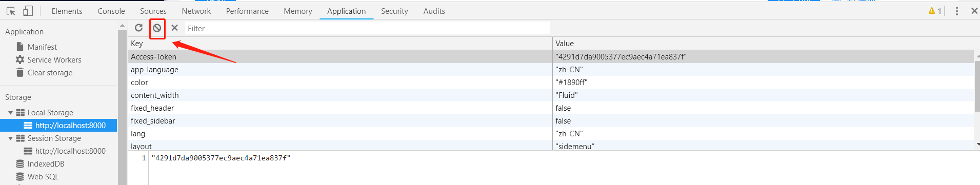Screen dimensions: 980x185
Task: Switch to the Network tab
Action: click(196, 11)
